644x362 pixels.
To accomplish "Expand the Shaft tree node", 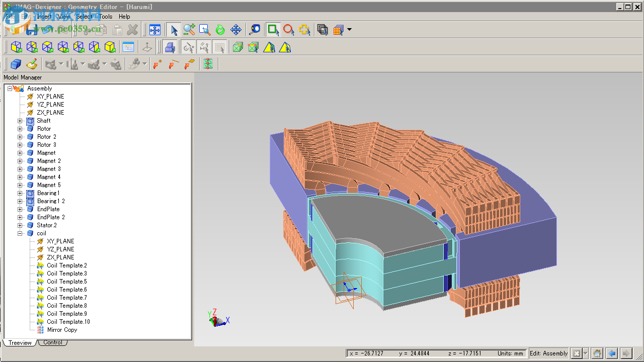I will coord(20,121).
